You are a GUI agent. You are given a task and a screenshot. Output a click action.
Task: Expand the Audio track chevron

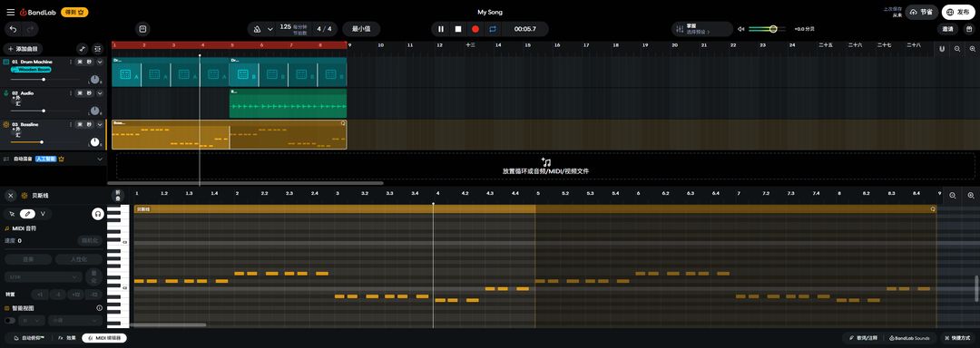coord(100,93)
